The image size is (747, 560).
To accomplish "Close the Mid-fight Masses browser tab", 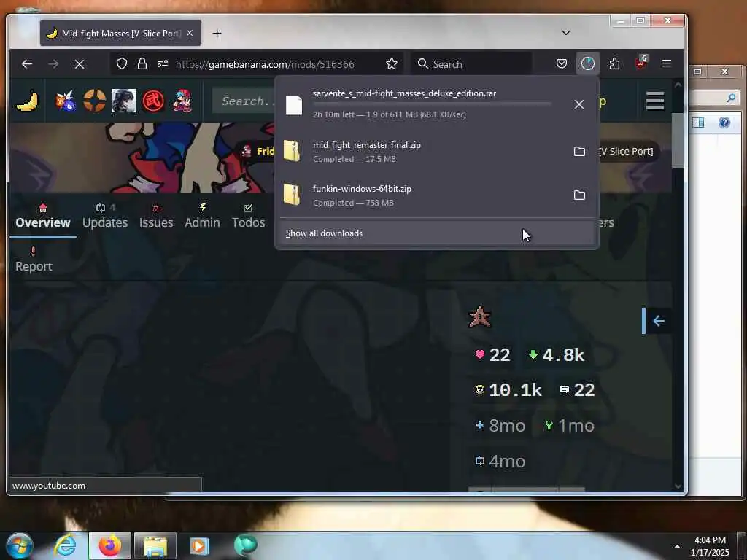I will 190,34.
